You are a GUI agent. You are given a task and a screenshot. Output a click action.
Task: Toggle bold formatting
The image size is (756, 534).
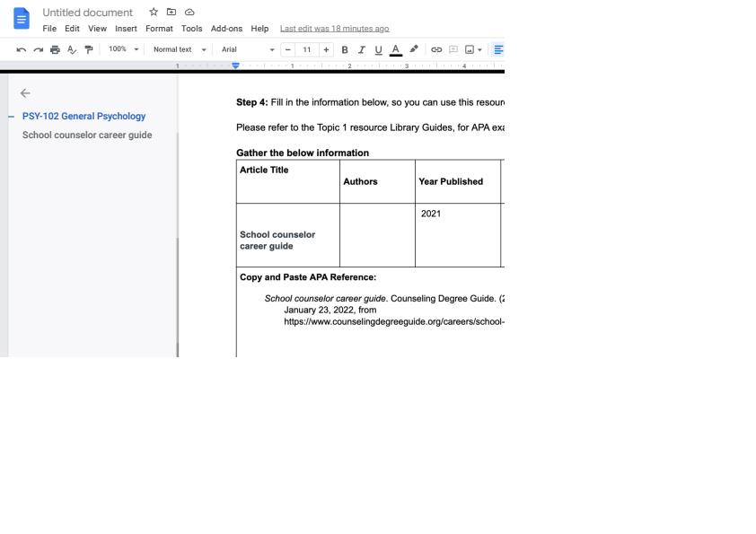[344, 50]
